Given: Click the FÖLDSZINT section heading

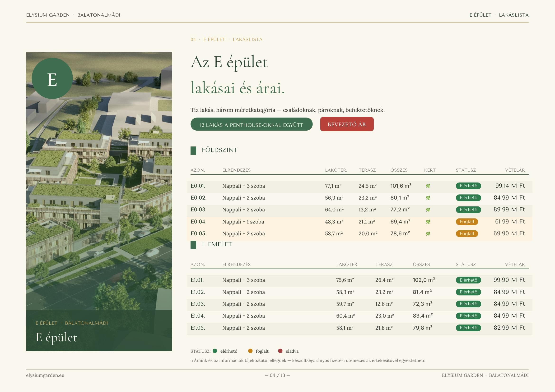Looking at the screenshot, I should (x=220, y=150).
